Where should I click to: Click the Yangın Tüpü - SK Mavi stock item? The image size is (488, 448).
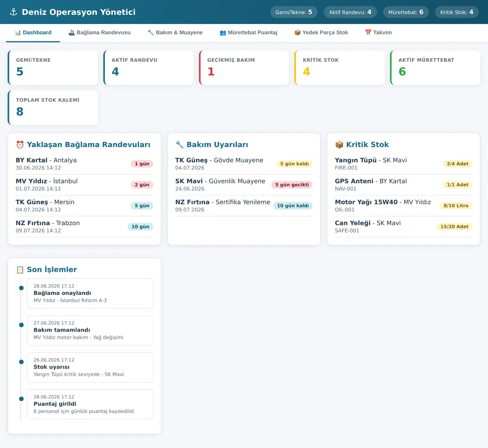click(x=403, y=164)
